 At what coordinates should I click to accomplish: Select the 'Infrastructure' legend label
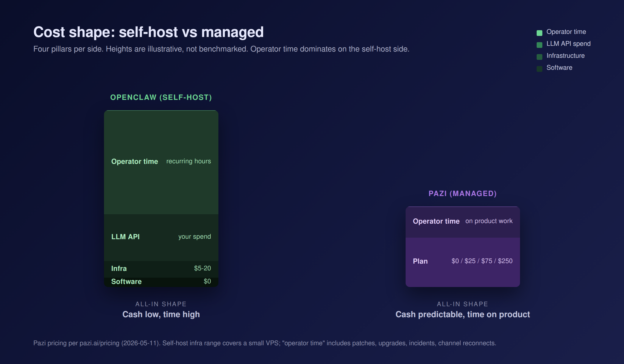[565, 56]
